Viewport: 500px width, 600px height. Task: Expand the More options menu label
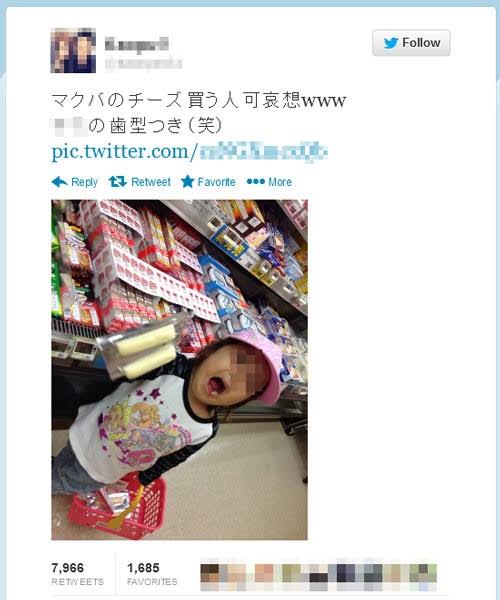[280, 182]
